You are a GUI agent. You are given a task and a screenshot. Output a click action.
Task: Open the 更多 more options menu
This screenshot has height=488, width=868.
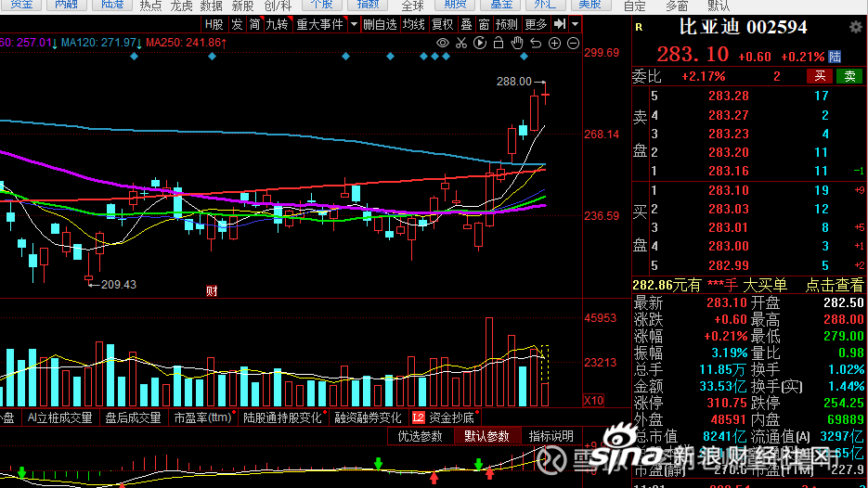tap(536, 24)
